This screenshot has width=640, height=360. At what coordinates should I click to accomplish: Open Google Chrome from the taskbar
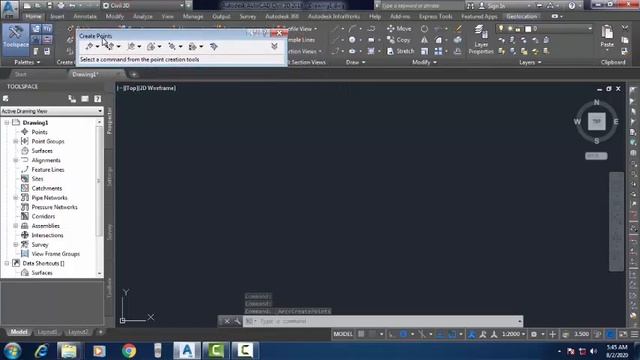tap(129, 351)
